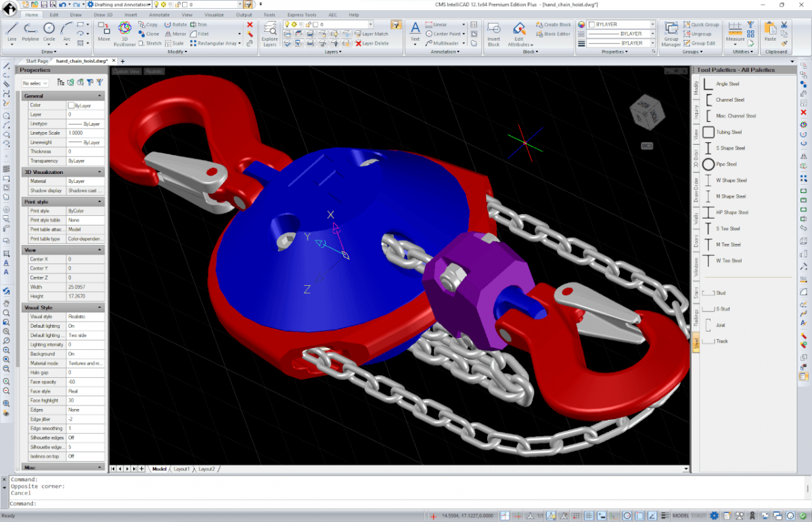812x522 pixels.
Task: Toggle TABLET mode in status bar
Action: [698, 516]
